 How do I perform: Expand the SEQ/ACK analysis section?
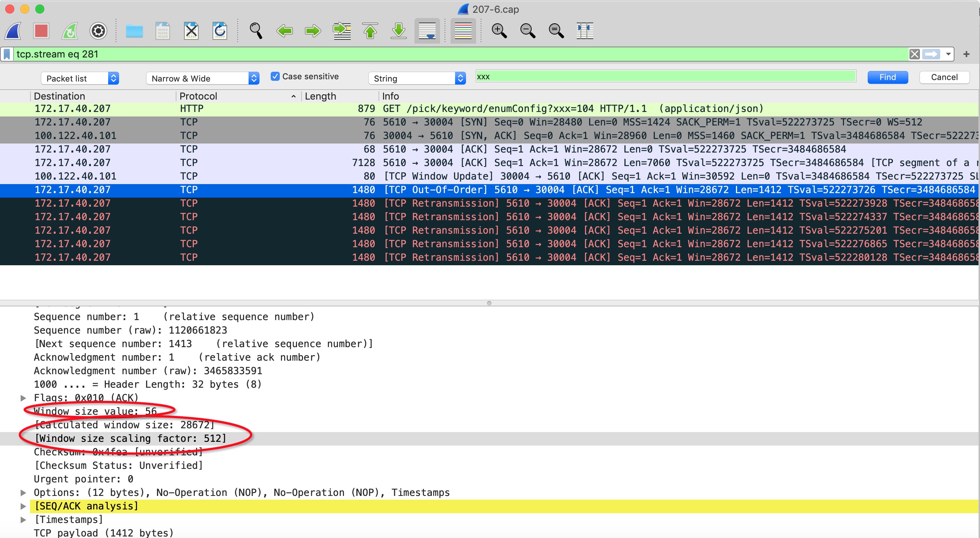[x=23, y=506]
